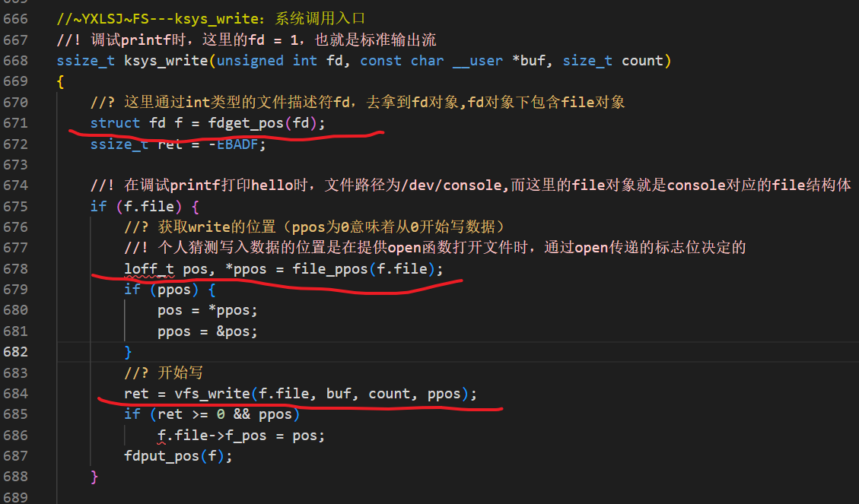859x504 pixels.
Task: Click the EBADF error constant
Action: [x=237, y=142]
